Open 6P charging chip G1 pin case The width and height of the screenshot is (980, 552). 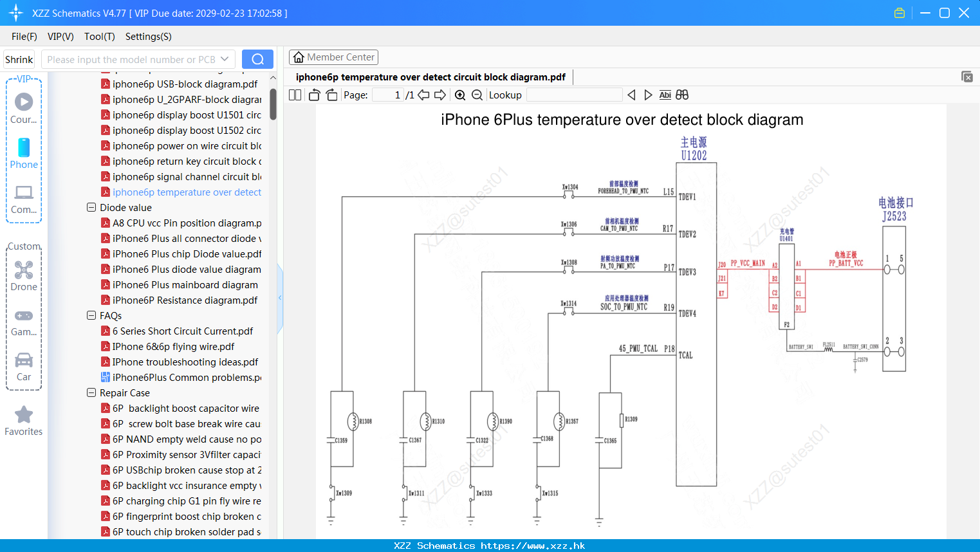(181, 501)
